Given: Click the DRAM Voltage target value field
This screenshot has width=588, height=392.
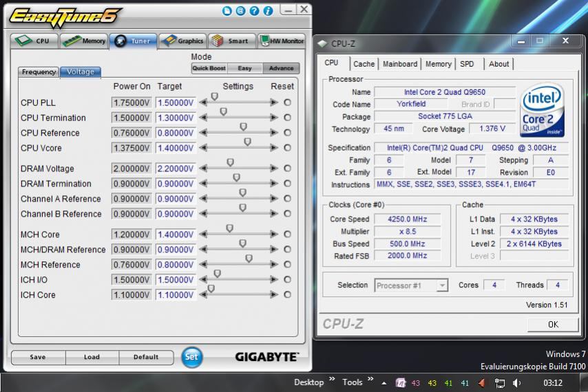Looking at the screenshot, I should (x=176, y=168).
